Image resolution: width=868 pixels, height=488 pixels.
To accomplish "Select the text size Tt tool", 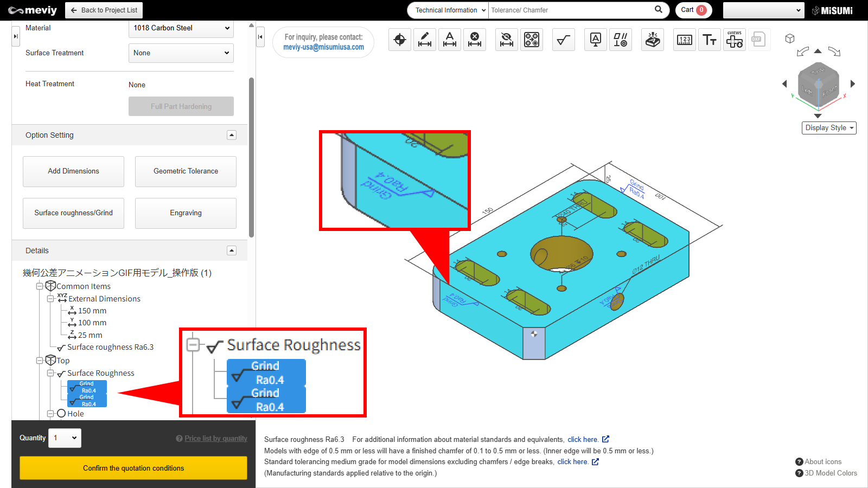I will coord(710,40).
